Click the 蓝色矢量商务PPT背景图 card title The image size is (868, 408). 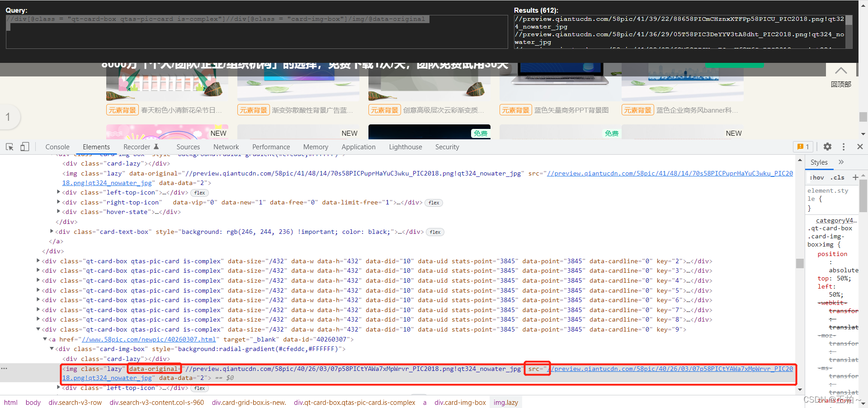[571, 110]
